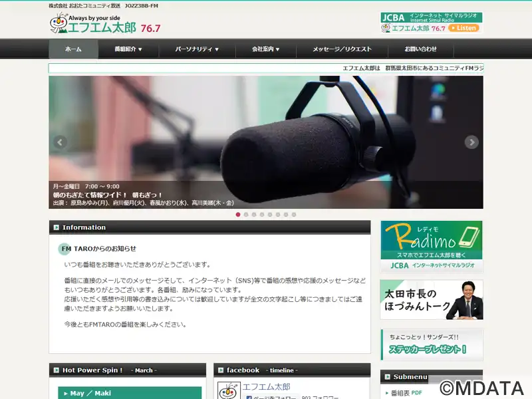532x399 pixels.
Task: Select the second slideshow pagination dot
Action: [x=246, y=214]
